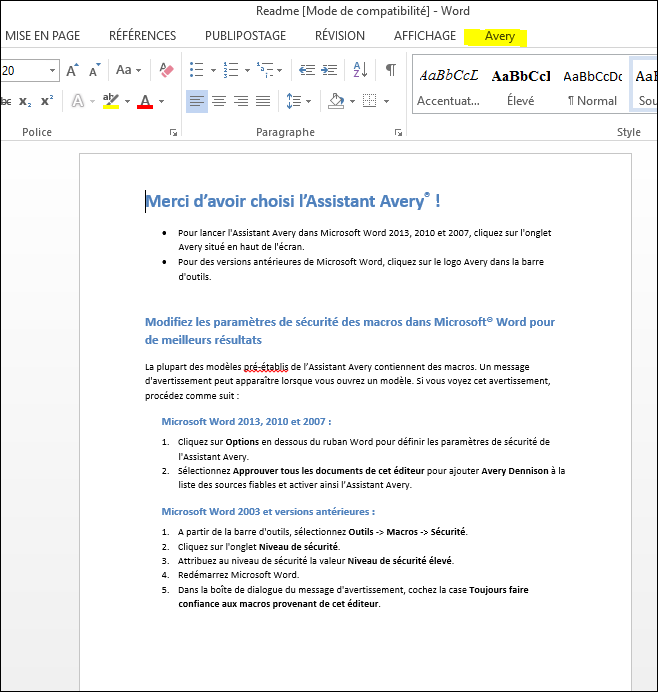Click the line Redémarrez Microsoft Word
Viewport: 658px width, 692px height.
click(239, 575)
